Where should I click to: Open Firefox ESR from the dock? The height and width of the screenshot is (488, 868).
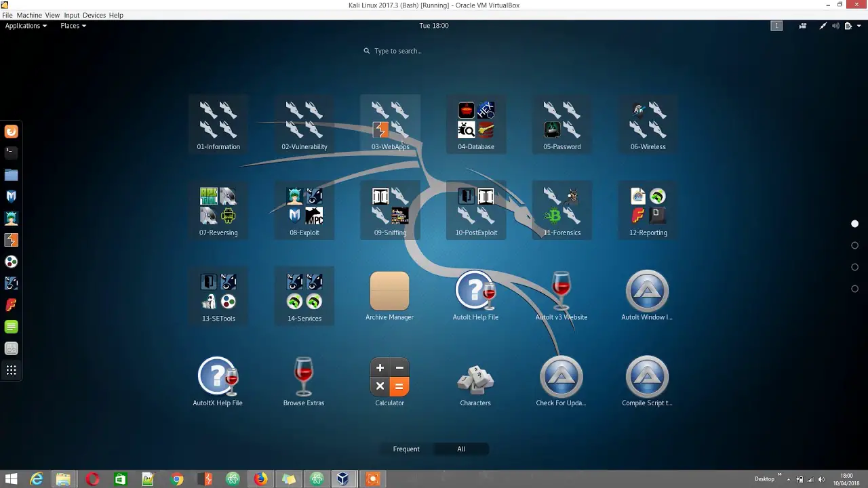click(x=11, y=131)
